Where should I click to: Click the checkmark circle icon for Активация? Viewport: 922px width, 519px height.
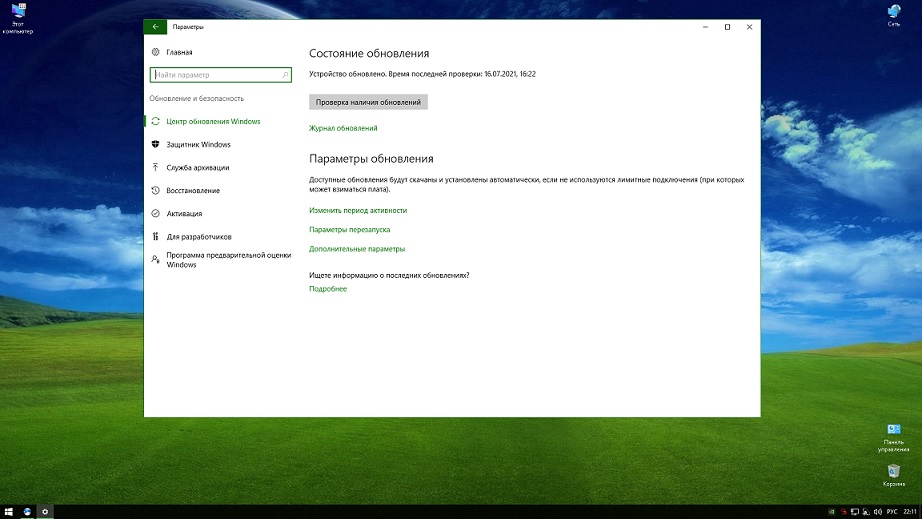(x=155, y=213)
